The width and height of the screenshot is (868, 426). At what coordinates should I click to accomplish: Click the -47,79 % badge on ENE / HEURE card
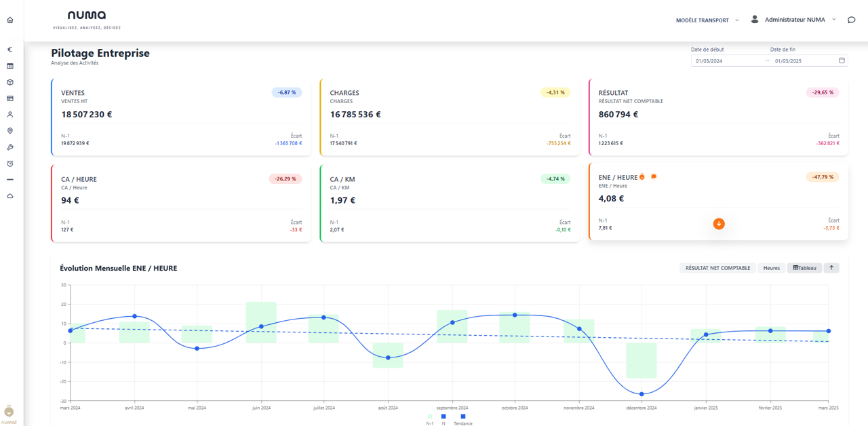823,177
